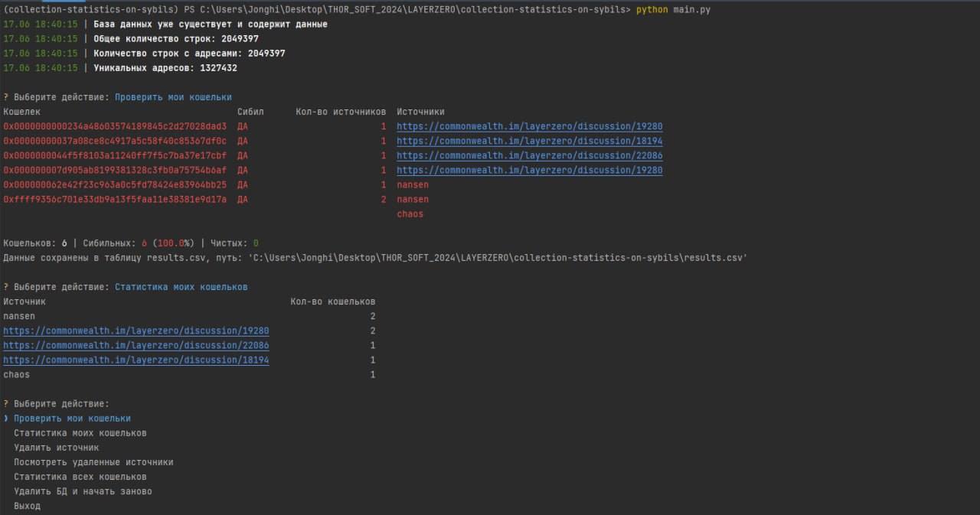Click wallet address 0x0000000044f5f810...7cbf
The width and height of the screenshot is (980, 515).
[x=115, y=155]
